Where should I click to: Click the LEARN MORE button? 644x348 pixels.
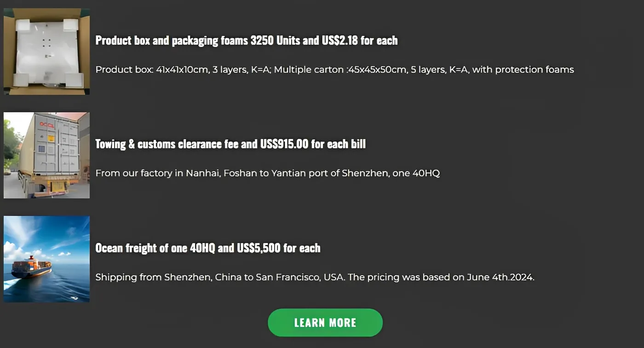tap(325, 323)
